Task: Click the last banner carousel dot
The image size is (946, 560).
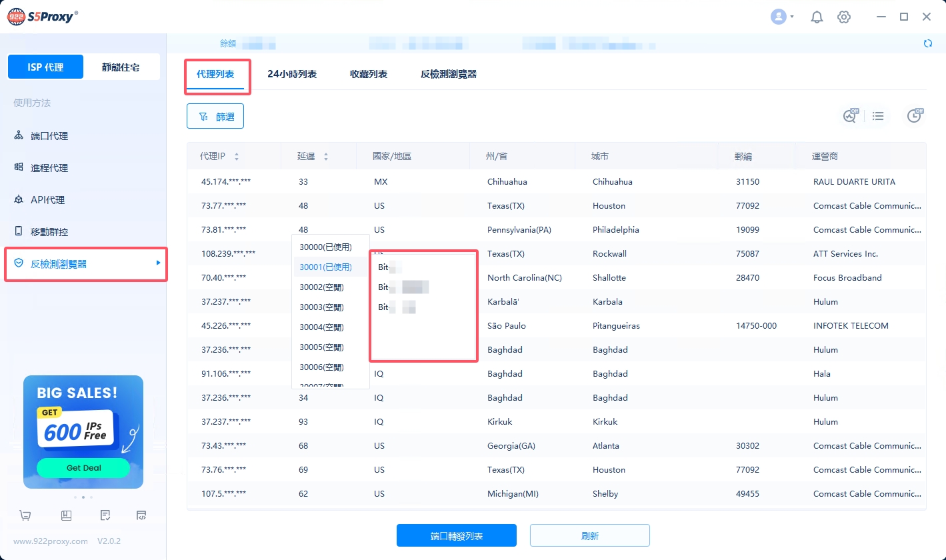Action: [x=91, y=497]
